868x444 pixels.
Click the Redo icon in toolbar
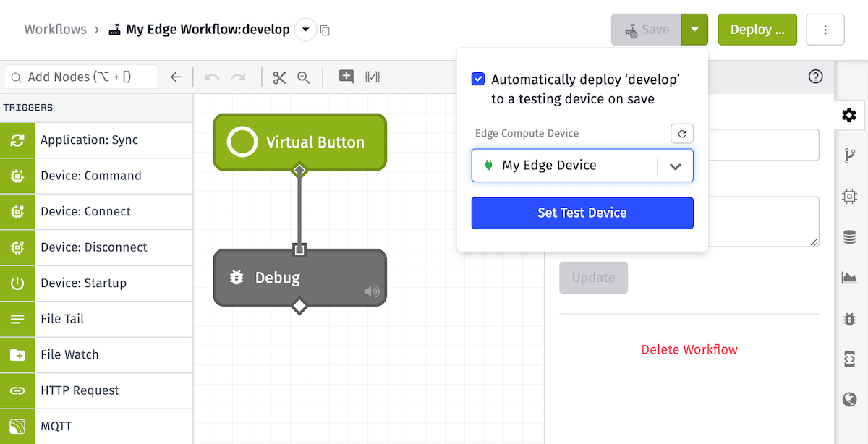pyautogui.click(x=238, y=77)
